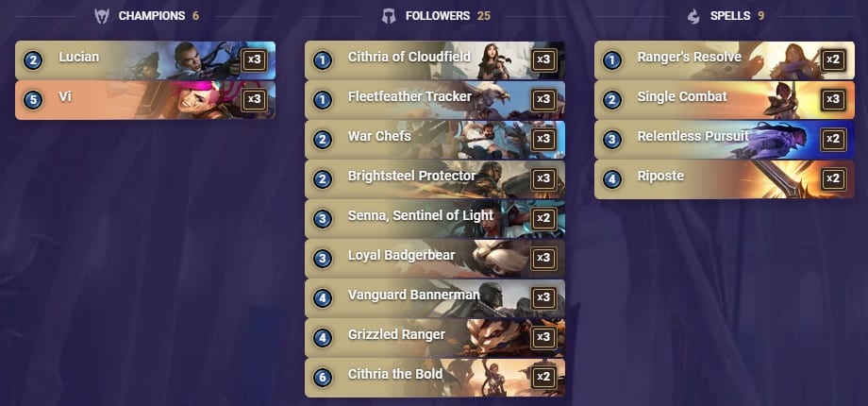Click the x2 badge on Senna, Sentinel of Light
Image resolution: width=868 pixels, height=406 pixels.
pyautogui.click(x=543, y=219)
